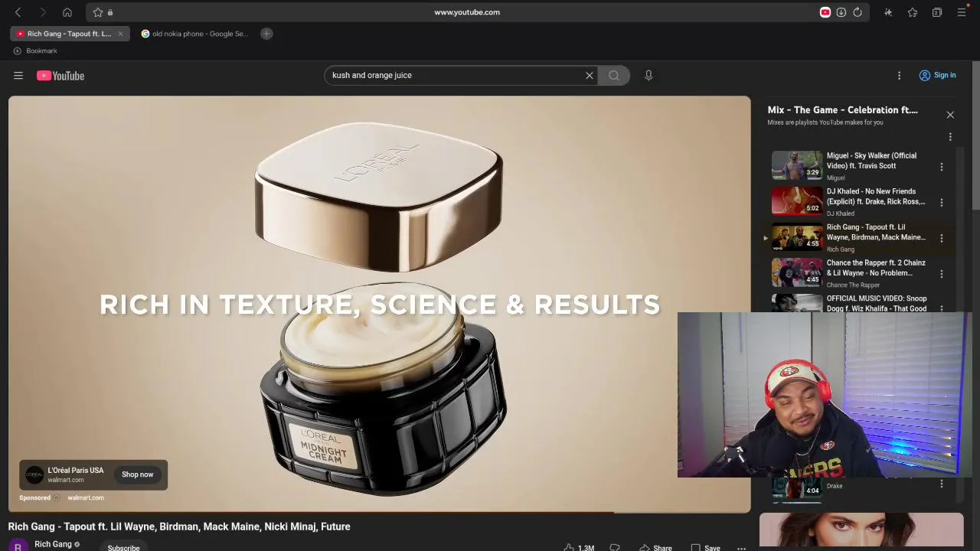Open the YouTube guide hamburger menu
This screenshot has height=551, width=980.
[18, 76]
